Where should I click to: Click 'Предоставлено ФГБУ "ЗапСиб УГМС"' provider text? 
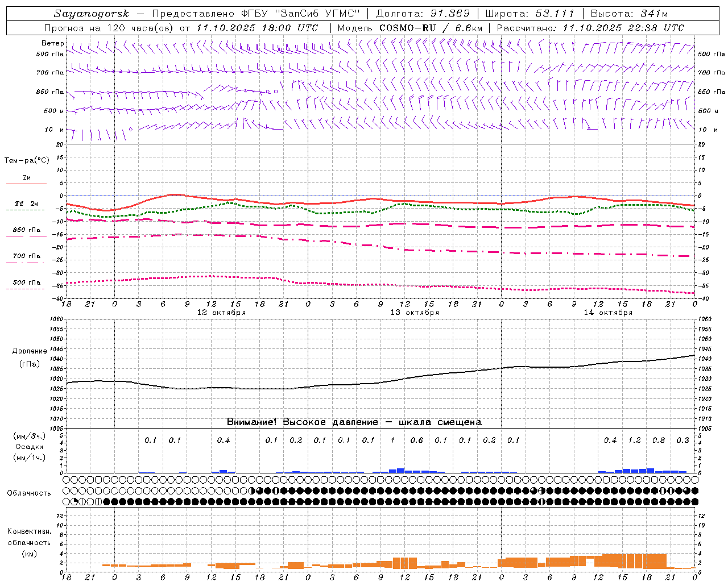point(256,14)
